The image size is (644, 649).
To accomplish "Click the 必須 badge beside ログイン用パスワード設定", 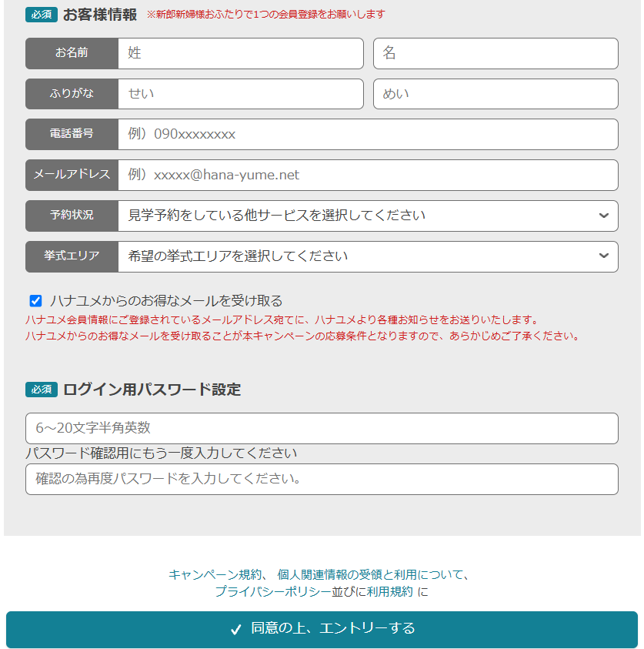I will (x=42, y=390).
